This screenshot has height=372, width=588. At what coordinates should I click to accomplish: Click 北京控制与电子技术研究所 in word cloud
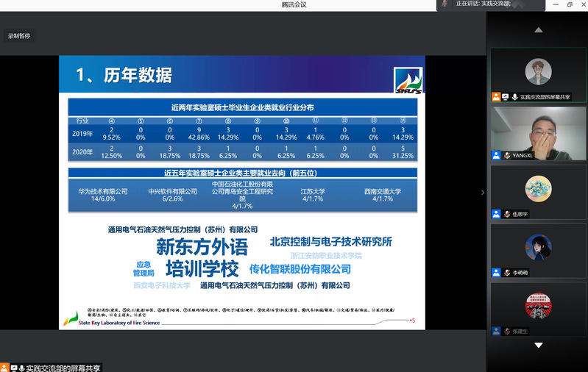[330, 242]
